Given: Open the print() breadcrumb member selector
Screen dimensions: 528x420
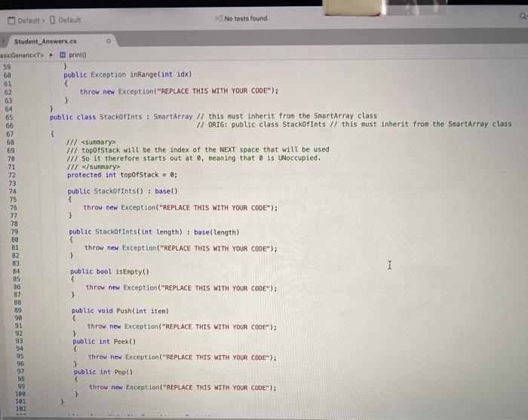Looking at the screenshot, I should click(x=78, y=55).
